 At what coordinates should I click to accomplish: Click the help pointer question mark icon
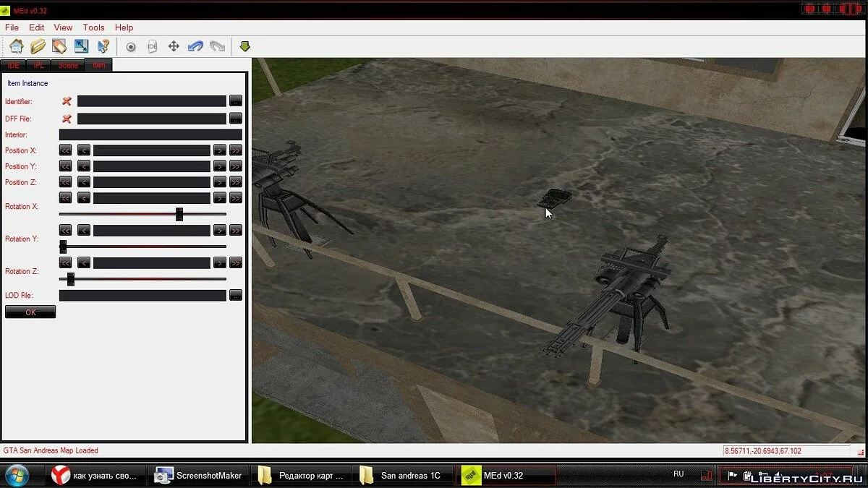pyautogui.click(x=103, y=46)
